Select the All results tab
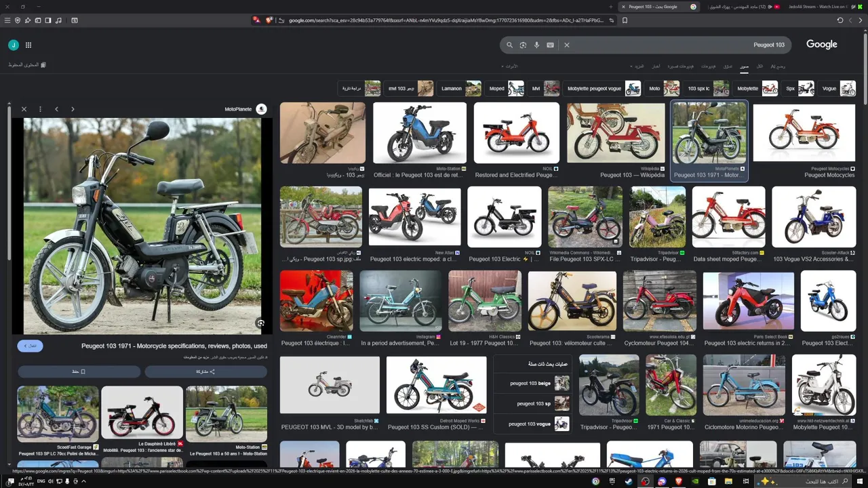 (x=759, y=66)
